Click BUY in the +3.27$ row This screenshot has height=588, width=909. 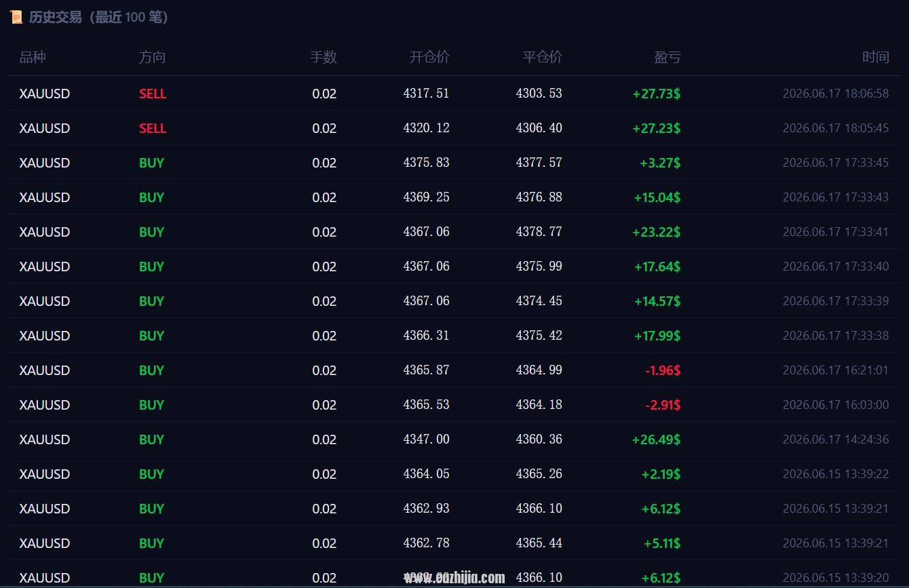point(152,163)
